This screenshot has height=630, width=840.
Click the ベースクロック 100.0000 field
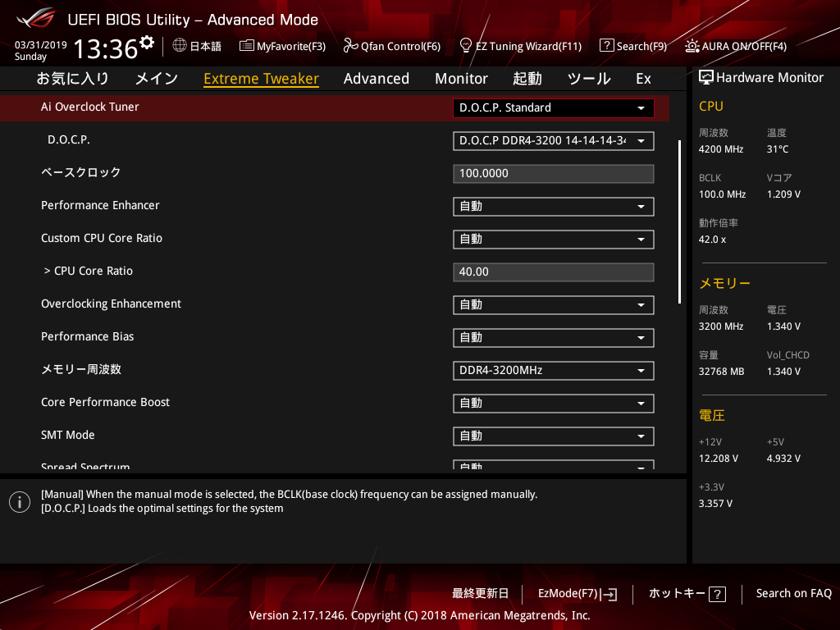tap(554, 174)
